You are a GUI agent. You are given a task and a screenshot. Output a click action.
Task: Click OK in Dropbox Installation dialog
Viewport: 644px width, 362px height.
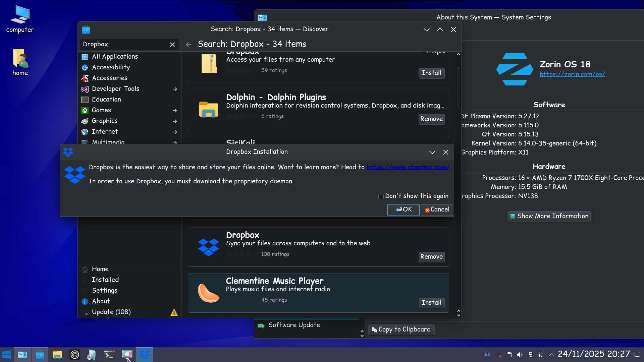point(403,209)
